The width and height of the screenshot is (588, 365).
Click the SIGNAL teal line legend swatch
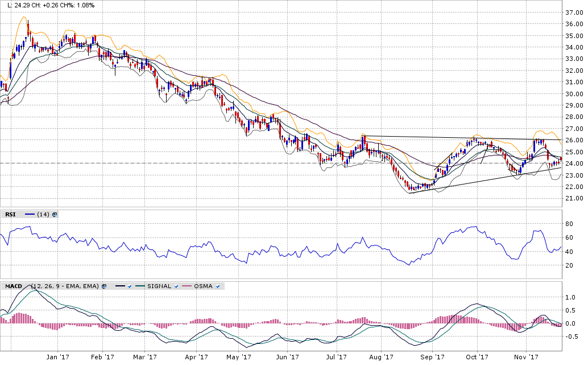point(140,286)
